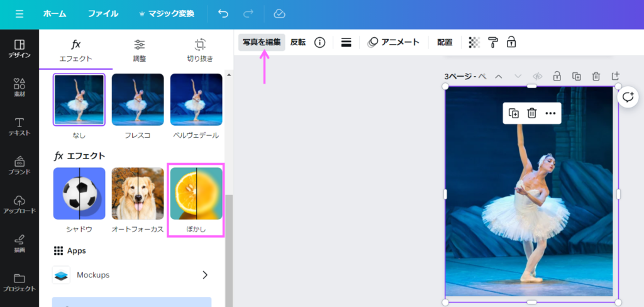This screenshot has width=644, height=307.
Task: Toggle the page visibility eye icon
Action: click(538, 76)
